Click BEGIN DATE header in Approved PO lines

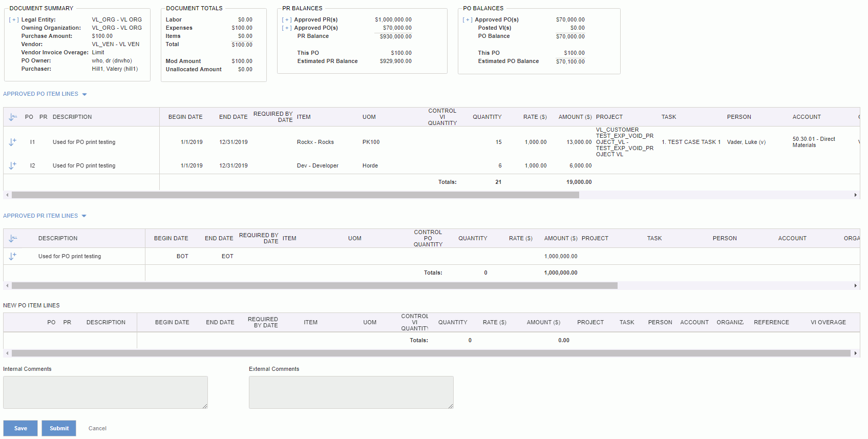coord(185,117)
